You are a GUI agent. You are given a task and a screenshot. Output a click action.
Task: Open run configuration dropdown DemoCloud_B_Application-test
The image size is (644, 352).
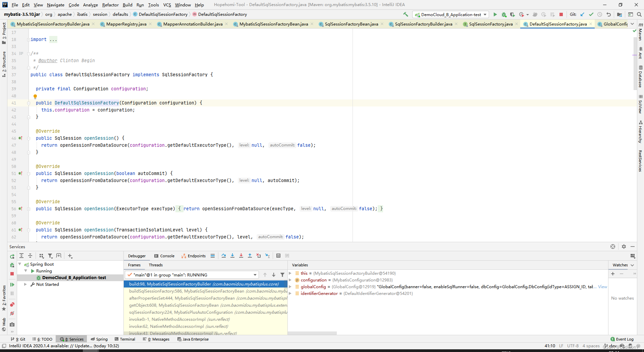pyautogui.click(x=450, y=14)
